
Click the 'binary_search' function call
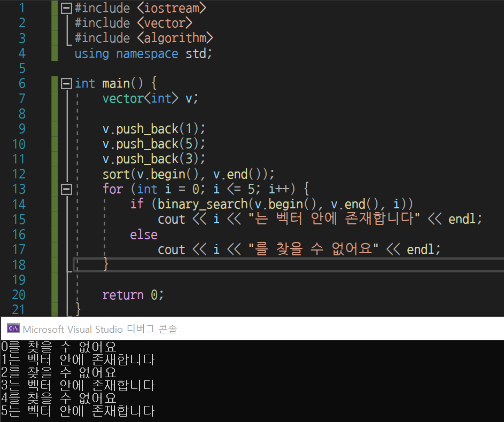(203, 204)
